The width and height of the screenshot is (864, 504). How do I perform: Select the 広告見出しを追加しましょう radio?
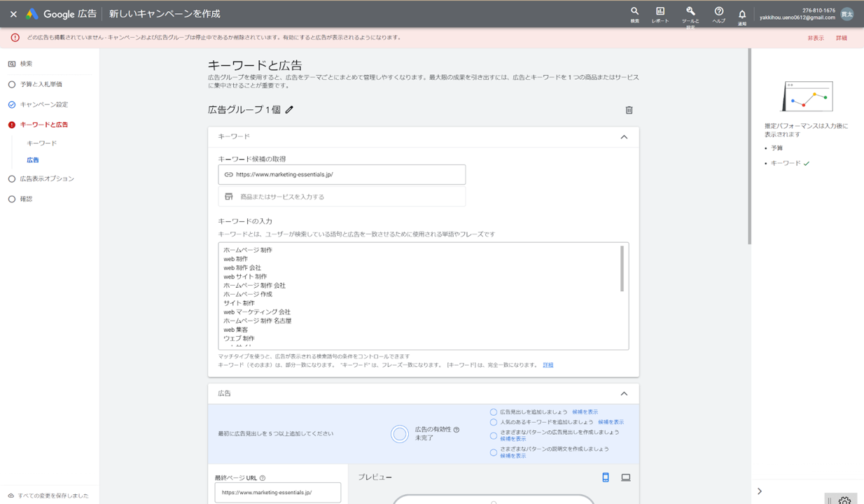[x=494, y=412]
